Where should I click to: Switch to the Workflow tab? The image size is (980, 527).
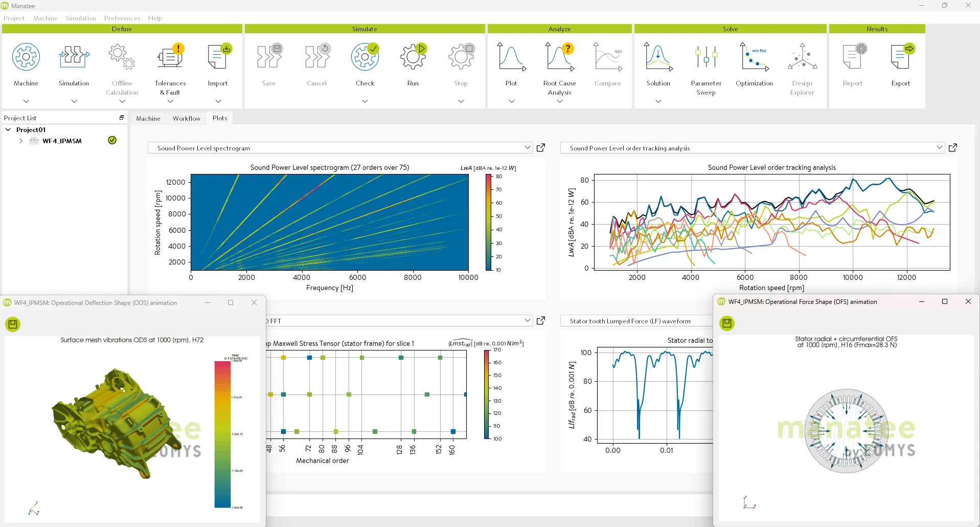tap(187, 118)
